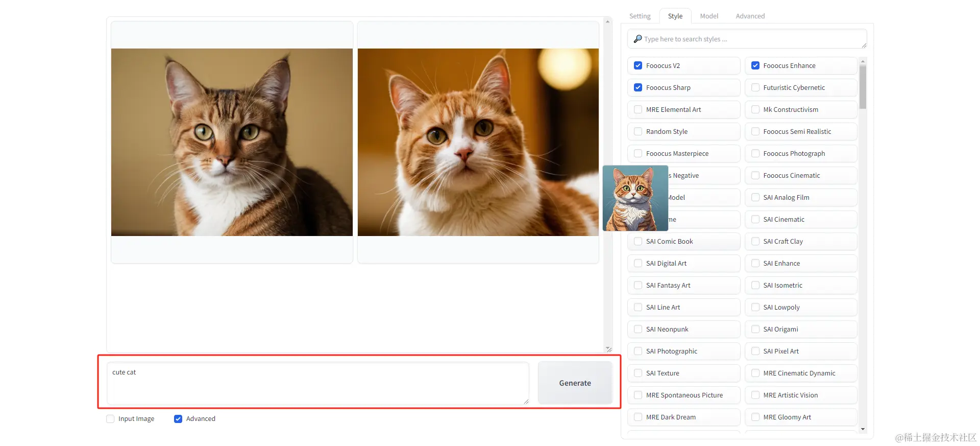Uncheck the Advanced checkbox below the prompt
980x446 pixels.
(x=178, y=419)
